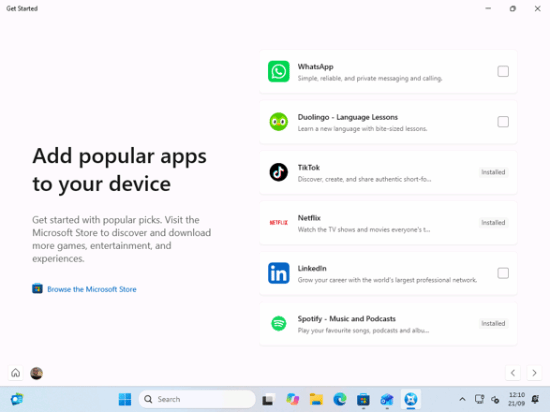The width and height of the screenshot is (550, 412).
Task: Select Spotify - Music and Podcasts title
Action: [347, 319]
